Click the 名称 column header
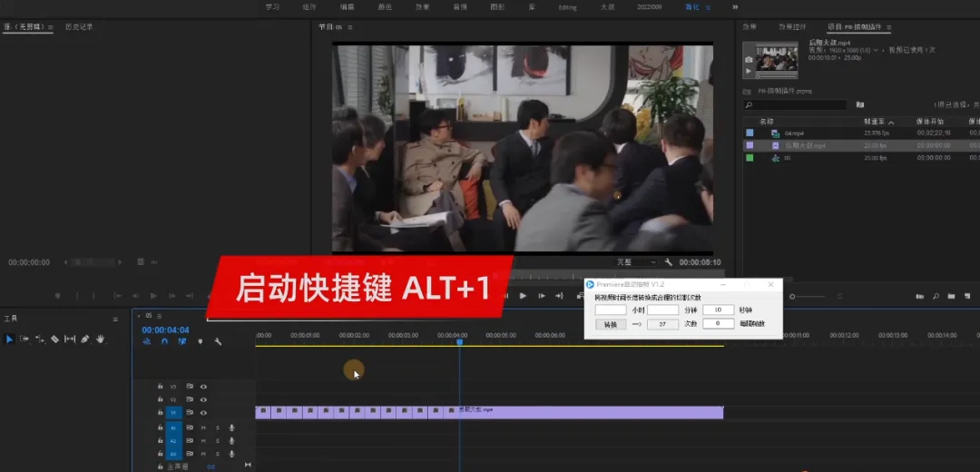980x472 pixels. 766,122
